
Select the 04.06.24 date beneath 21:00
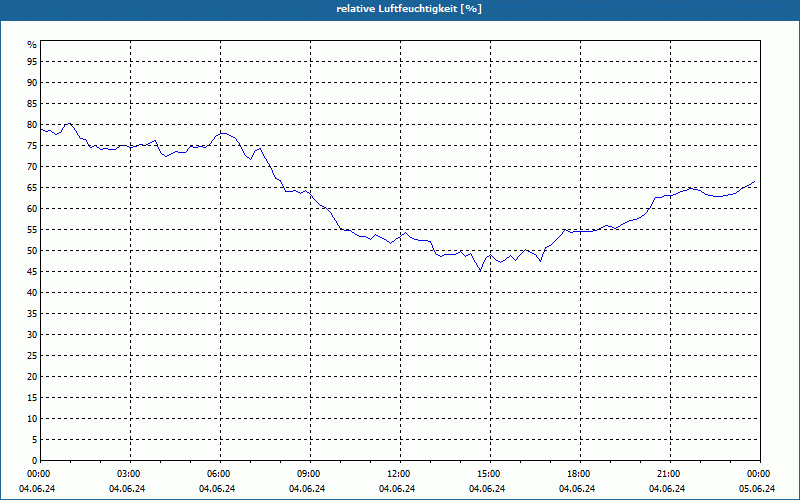tap(667, 489)
